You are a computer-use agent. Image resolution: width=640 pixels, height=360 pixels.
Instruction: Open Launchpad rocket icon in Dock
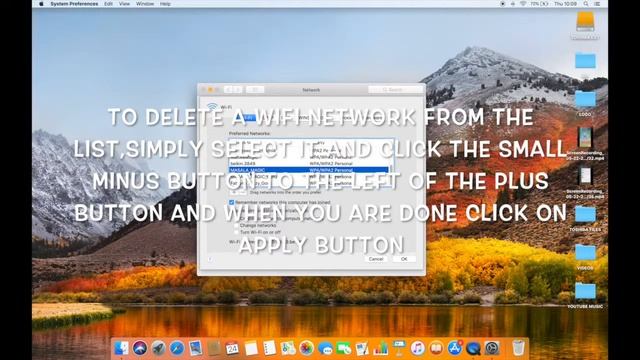[x=158, y=348]
